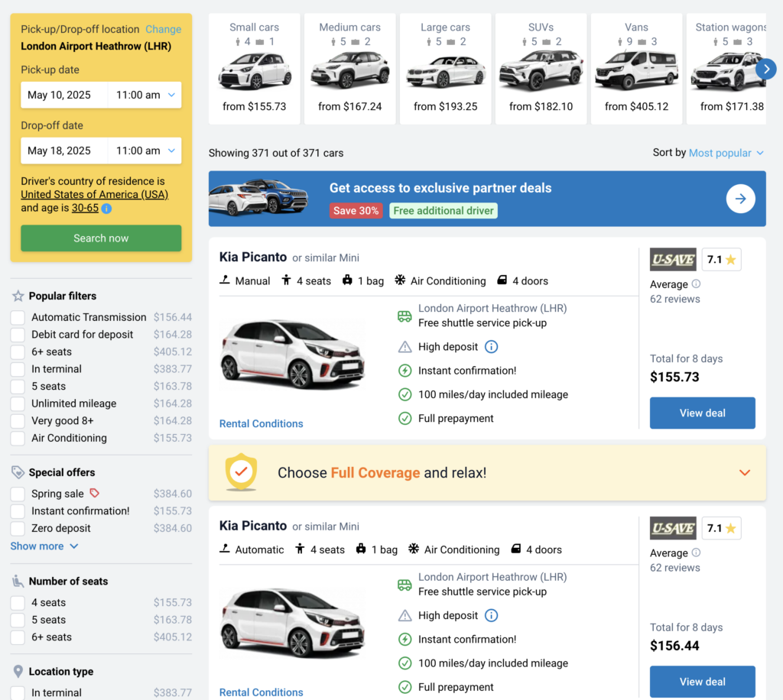Expand the Full Coverage banner chevron

[745, 472]
